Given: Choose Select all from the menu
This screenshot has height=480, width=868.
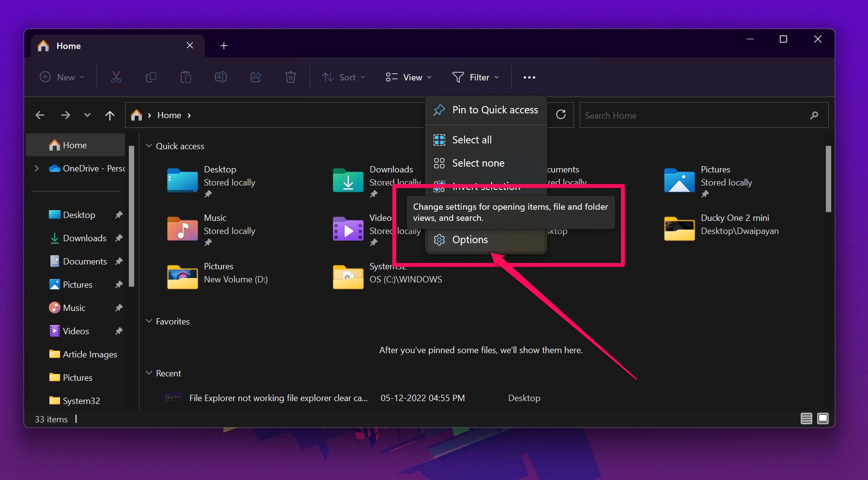Looking at the screenshot, I should tap(471, 139).
